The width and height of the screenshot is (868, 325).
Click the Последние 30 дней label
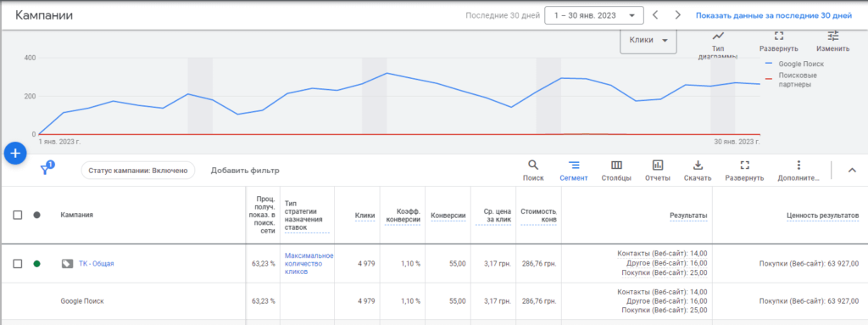click(x=503, y=15)
